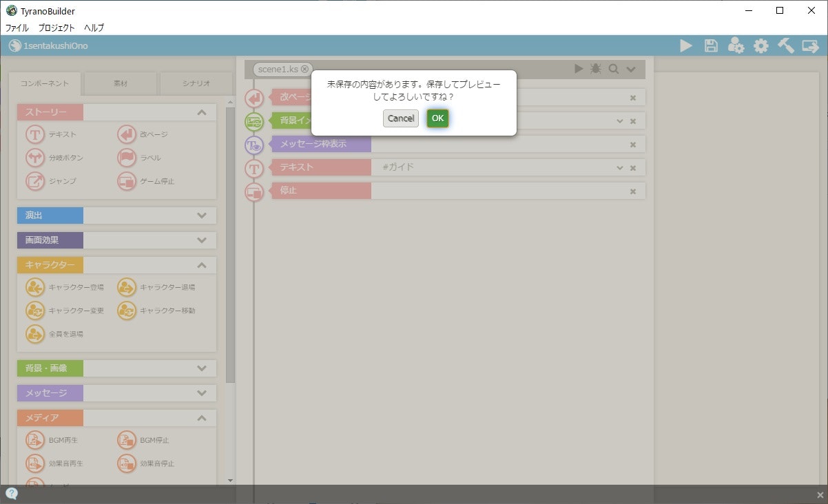
Task: Add a テキスト component
Action: pyautogui.click(x=52, y=134)
